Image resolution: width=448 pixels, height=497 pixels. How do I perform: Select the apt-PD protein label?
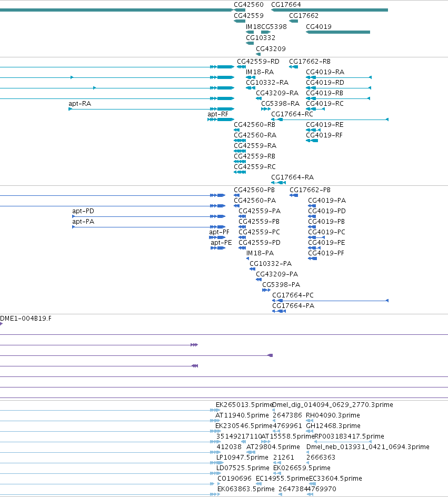pos(83,211)
